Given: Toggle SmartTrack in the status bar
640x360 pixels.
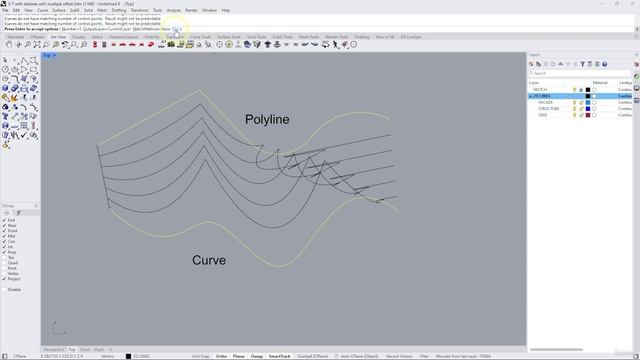Looking at the screenshot, I should pyautogui.click(x=280, y=356).
